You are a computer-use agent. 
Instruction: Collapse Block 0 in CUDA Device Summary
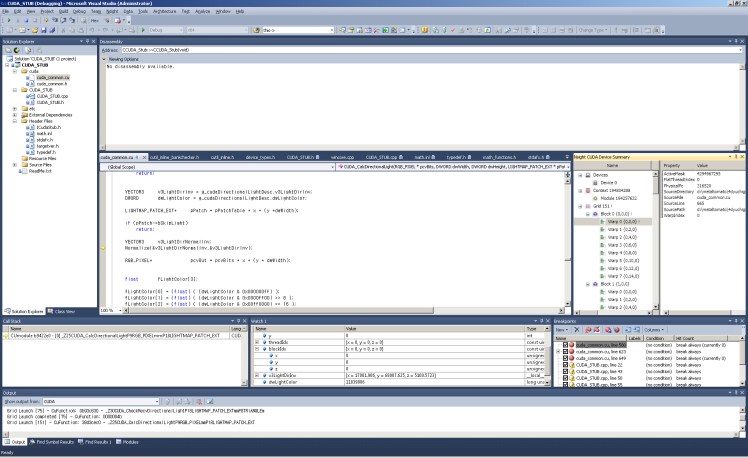tap(588, 214)
